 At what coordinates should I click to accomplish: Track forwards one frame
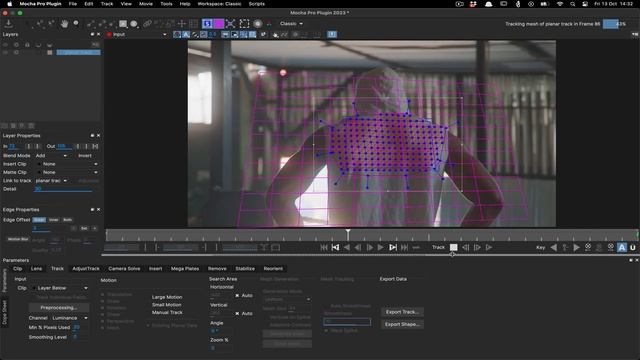(477, 247)
